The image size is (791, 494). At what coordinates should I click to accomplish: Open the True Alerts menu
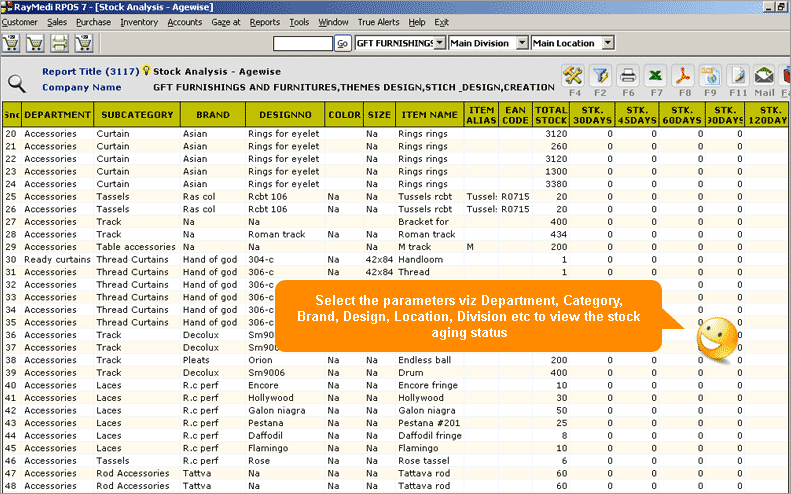tap(378, 22)
